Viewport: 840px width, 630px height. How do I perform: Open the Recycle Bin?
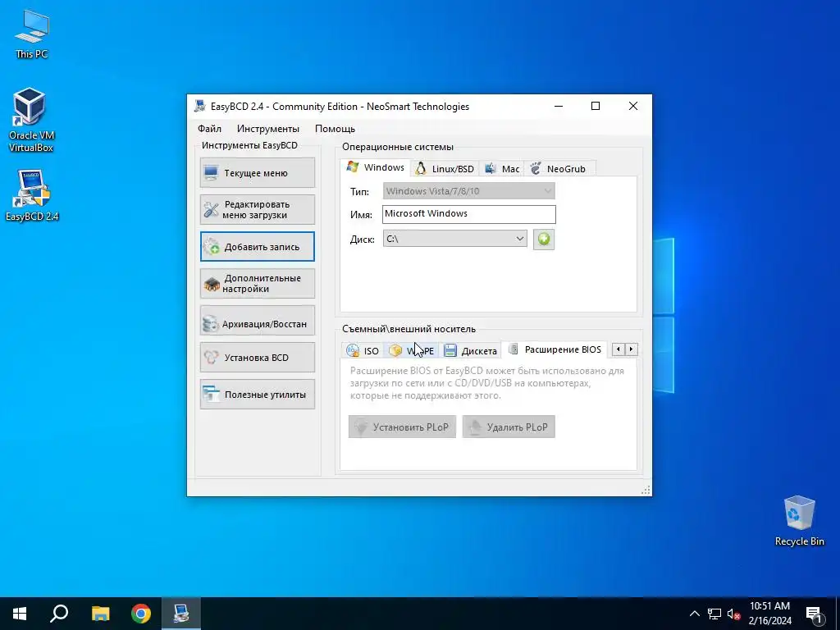point(799,521)
